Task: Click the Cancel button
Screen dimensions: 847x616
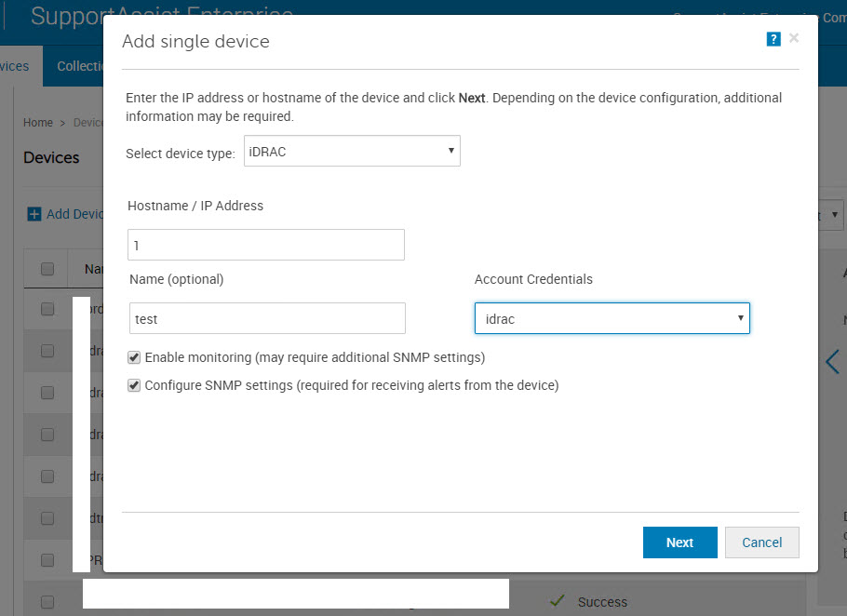Action: point(761,542)
